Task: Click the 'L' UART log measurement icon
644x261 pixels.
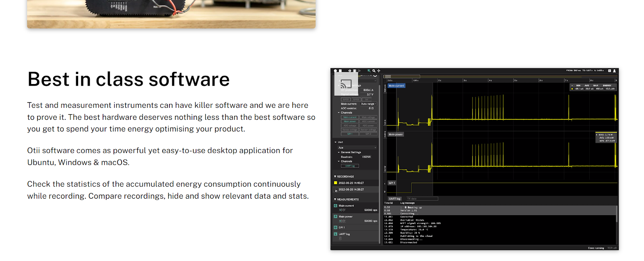Action: tap(335, 234)
